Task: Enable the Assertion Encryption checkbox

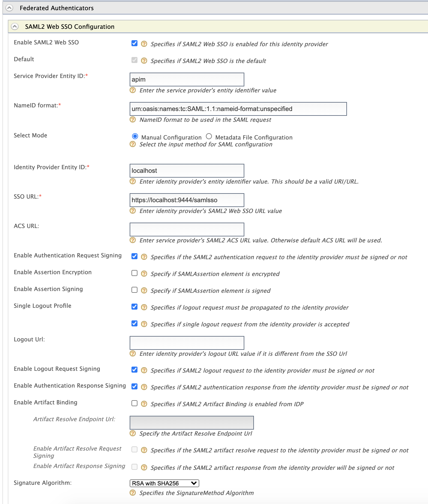Action: [x=134, y=273]
